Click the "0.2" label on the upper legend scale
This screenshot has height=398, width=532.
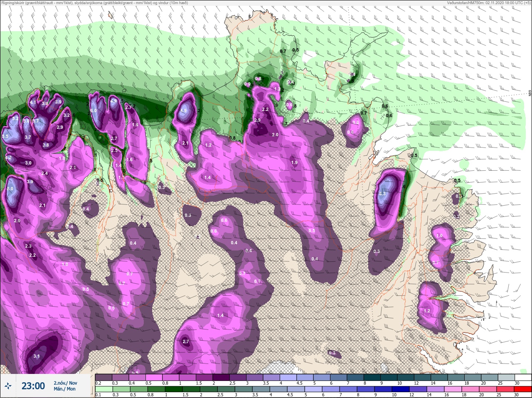tap(98, 383)
